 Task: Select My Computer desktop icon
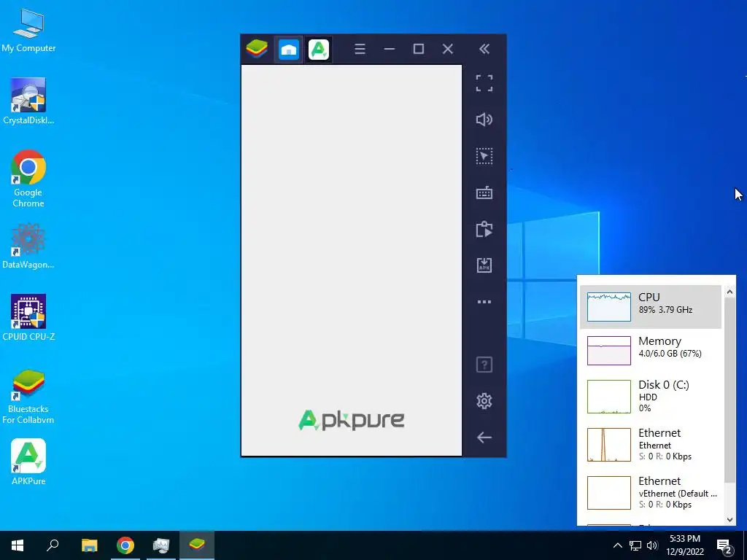28,31
